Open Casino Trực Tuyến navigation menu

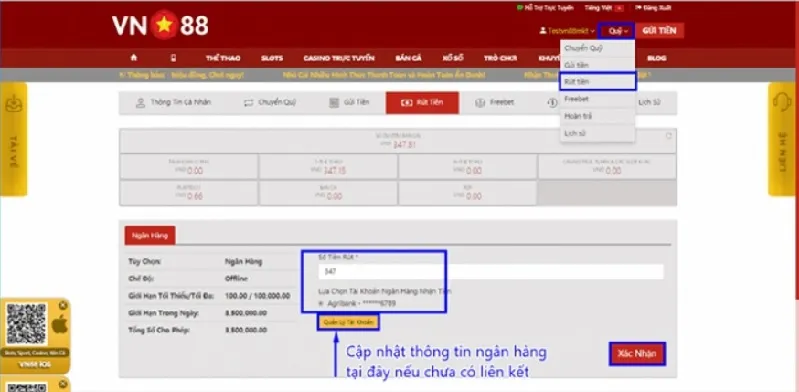pos(339,58)
